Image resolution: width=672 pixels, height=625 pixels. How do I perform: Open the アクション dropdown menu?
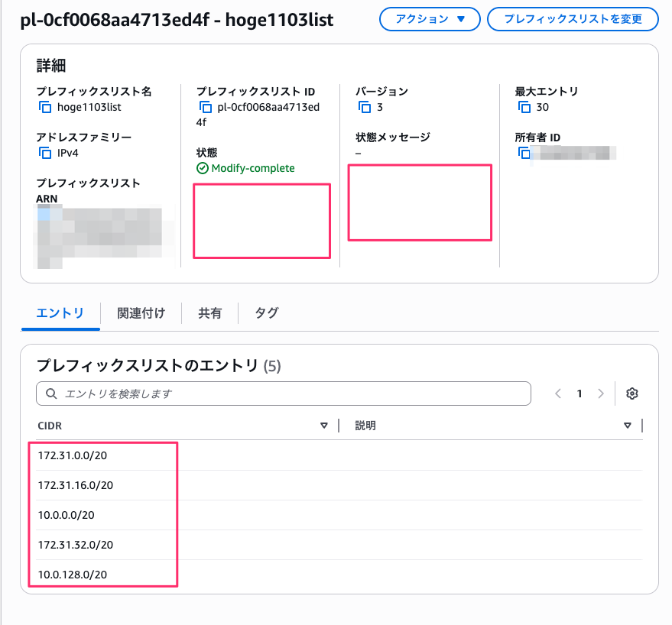429,19
